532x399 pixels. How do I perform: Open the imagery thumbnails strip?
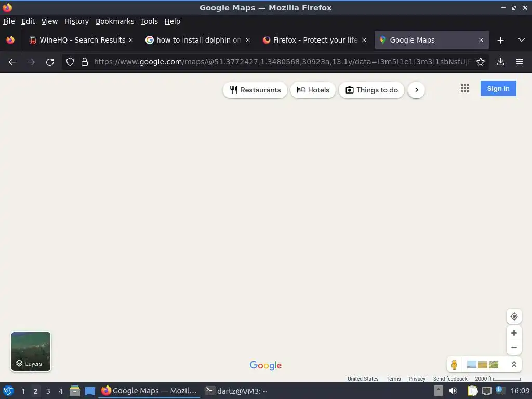coord(483,364)
